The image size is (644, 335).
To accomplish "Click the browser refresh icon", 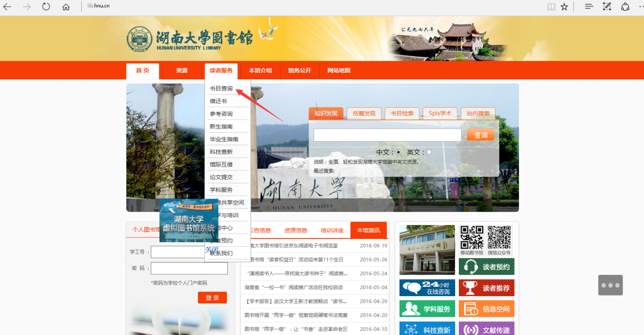I will point(46,7).
